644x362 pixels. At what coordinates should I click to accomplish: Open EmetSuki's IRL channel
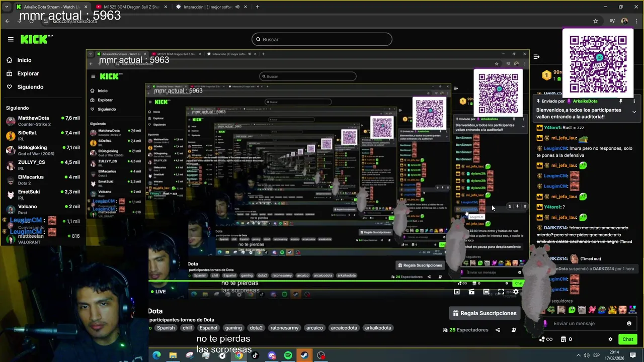pyautogui.click(x=42, y=194)
